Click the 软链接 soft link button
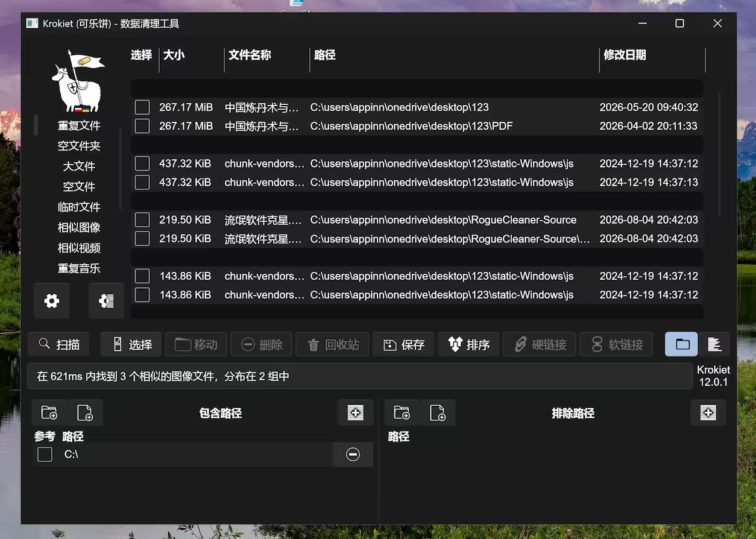 point(616,345)
